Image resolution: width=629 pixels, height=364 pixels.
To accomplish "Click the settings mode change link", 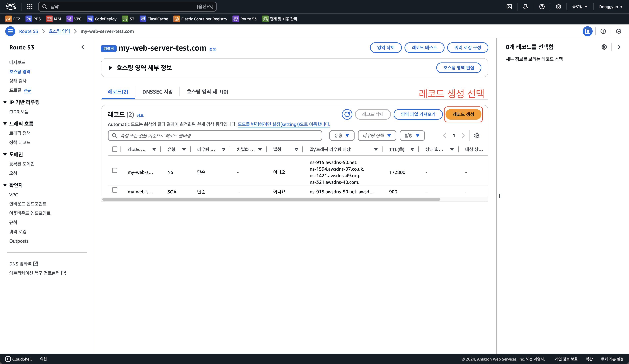I will point(284,124).
